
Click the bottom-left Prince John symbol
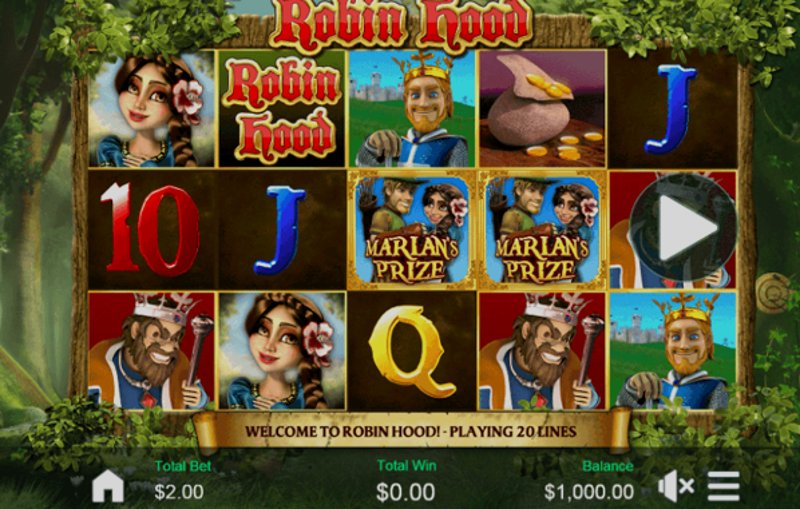tap(152, 350)
